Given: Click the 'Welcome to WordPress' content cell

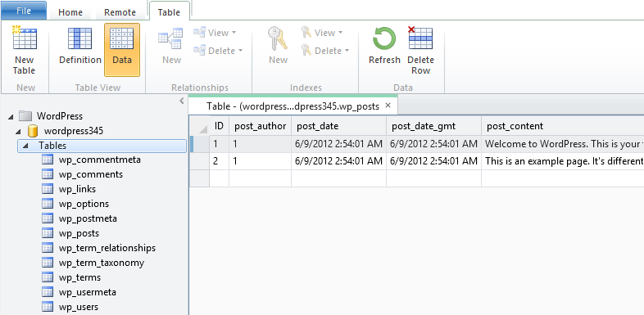Looking at the screenshot, I should pyautogui.click(x=563, y=144).
